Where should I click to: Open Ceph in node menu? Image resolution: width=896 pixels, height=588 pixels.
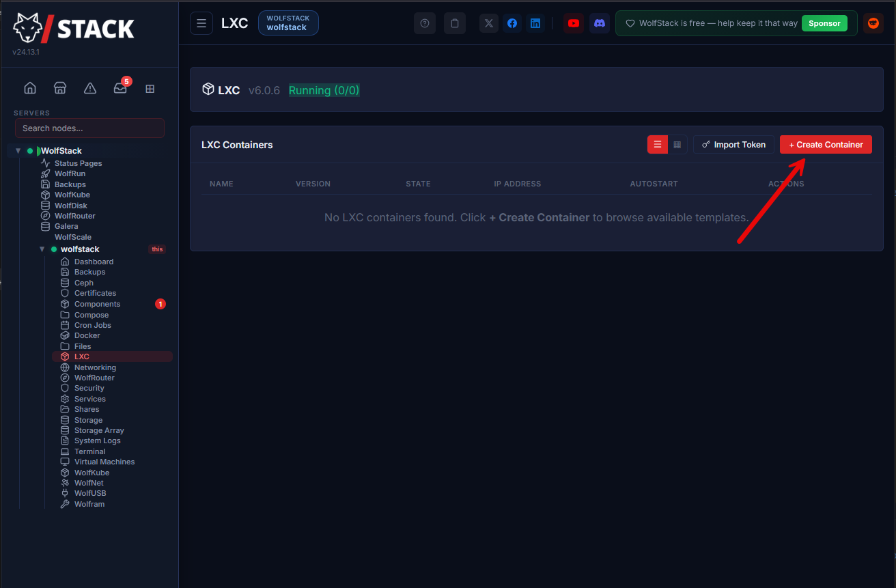[x=83, y=283]
